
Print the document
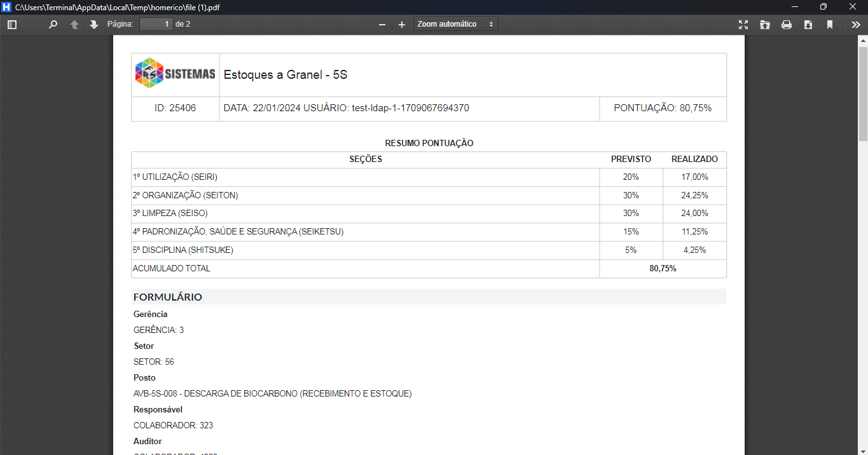click(x=787, y=25)
